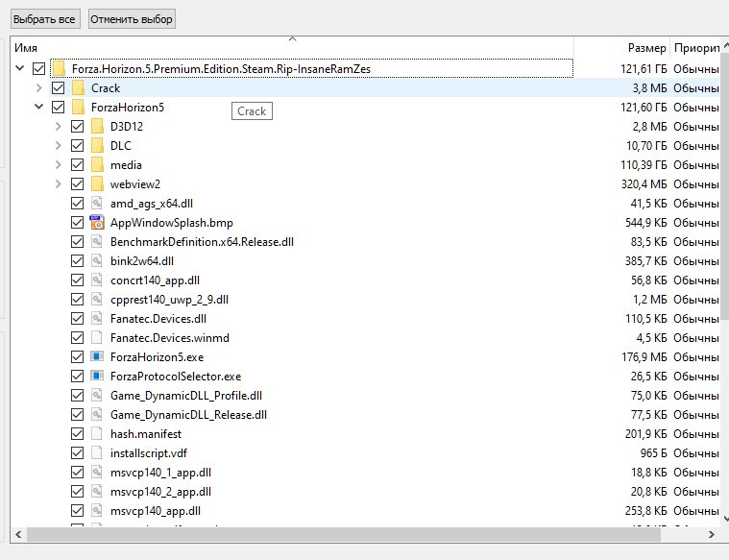This screenshot has width=729, height=560.
Task: Click the ForzaProtocolSelector.exe file icon
Action: click(97, 377)
